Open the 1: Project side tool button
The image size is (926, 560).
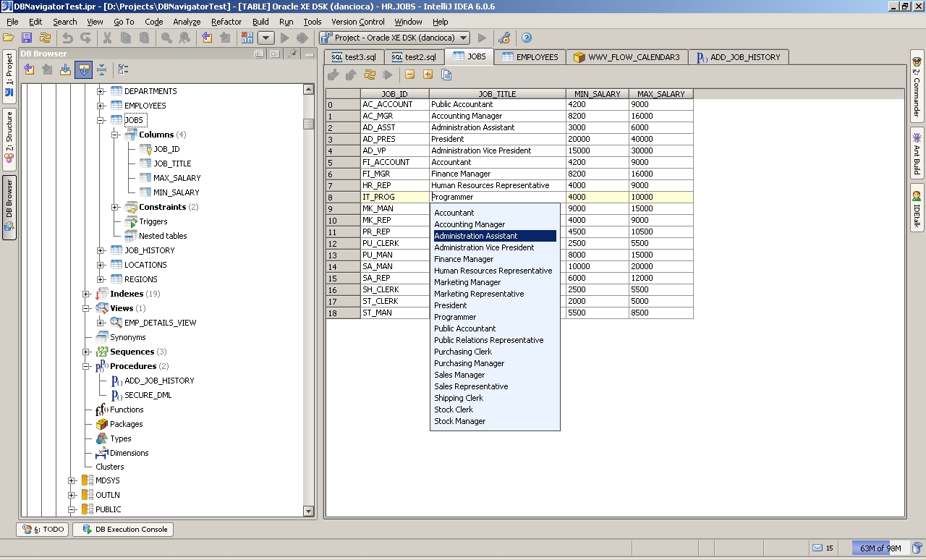(x=9, y=77)
